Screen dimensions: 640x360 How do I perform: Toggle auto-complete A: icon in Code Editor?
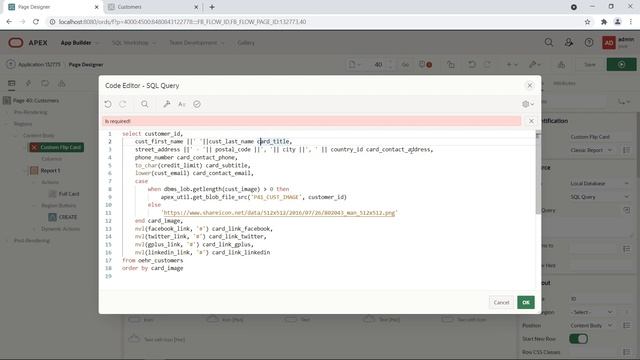pos(182,104)
